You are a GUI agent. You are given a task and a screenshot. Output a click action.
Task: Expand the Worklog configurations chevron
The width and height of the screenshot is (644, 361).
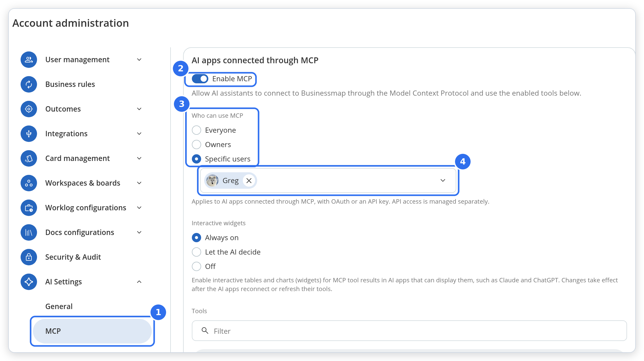tap(139, 208)
